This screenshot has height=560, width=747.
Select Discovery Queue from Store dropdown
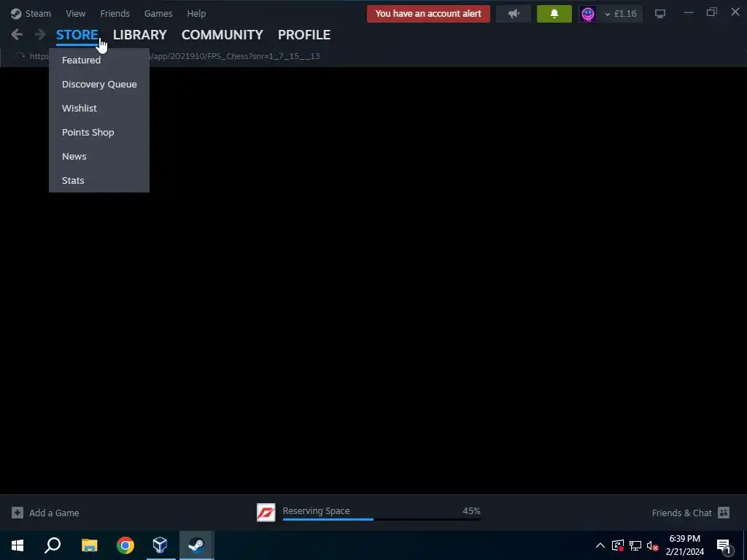[x=99, y=85]
